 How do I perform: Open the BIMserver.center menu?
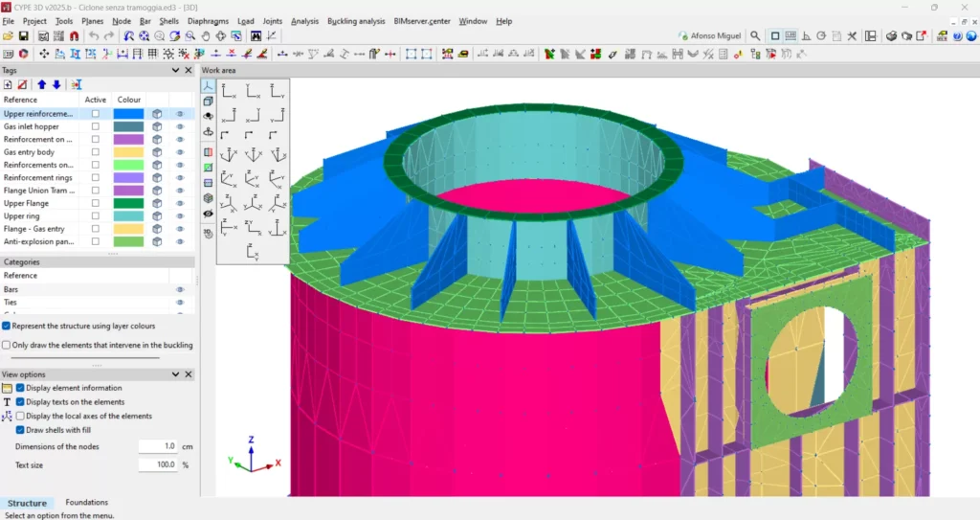click(422, 21)
